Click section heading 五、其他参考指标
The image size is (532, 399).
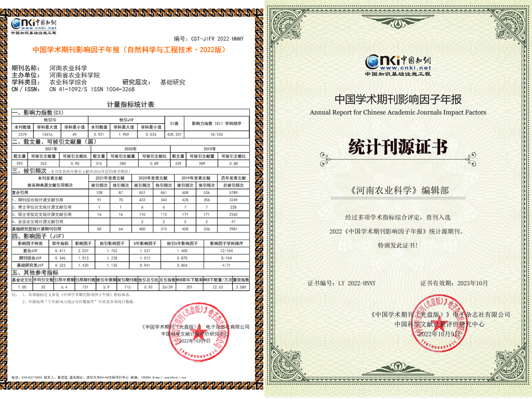click(x=35, y=272)
